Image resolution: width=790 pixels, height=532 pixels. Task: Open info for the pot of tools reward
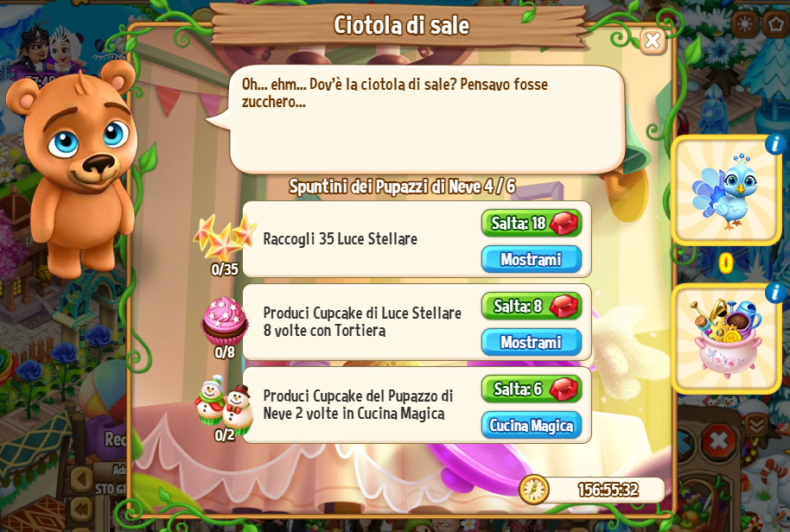(776, 293)
